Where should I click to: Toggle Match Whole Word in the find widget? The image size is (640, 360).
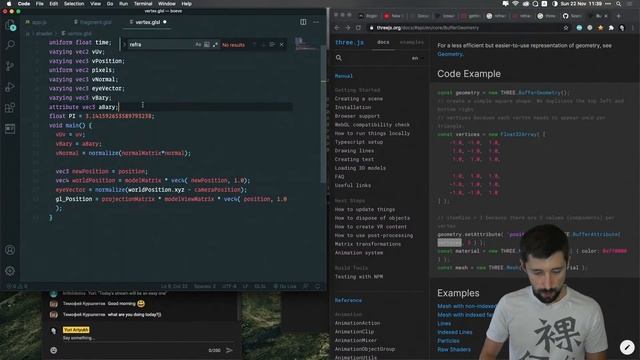pos(207,44)
